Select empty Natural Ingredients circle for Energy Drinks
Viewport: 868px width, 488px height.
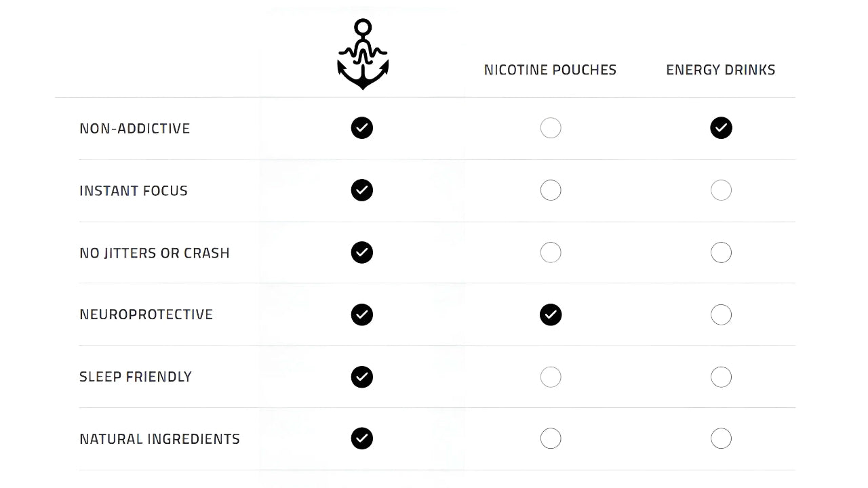pos(721,439)
